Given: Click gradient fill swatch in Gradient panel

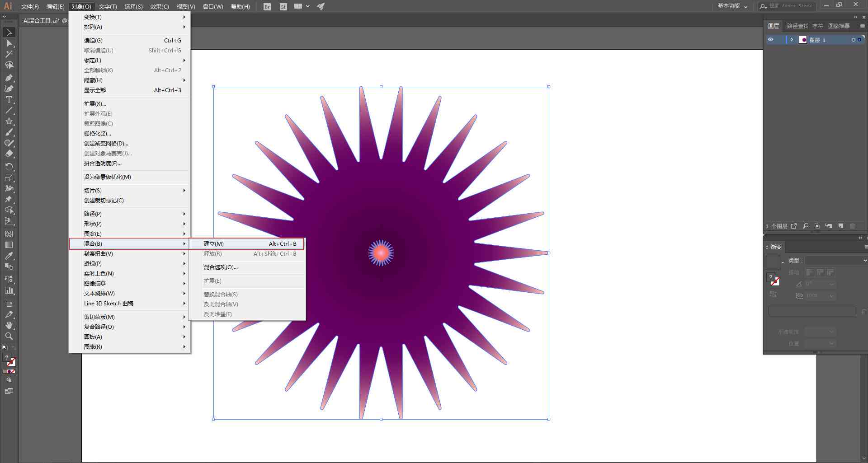Looking at the screenshot, I should click(773, 263).
